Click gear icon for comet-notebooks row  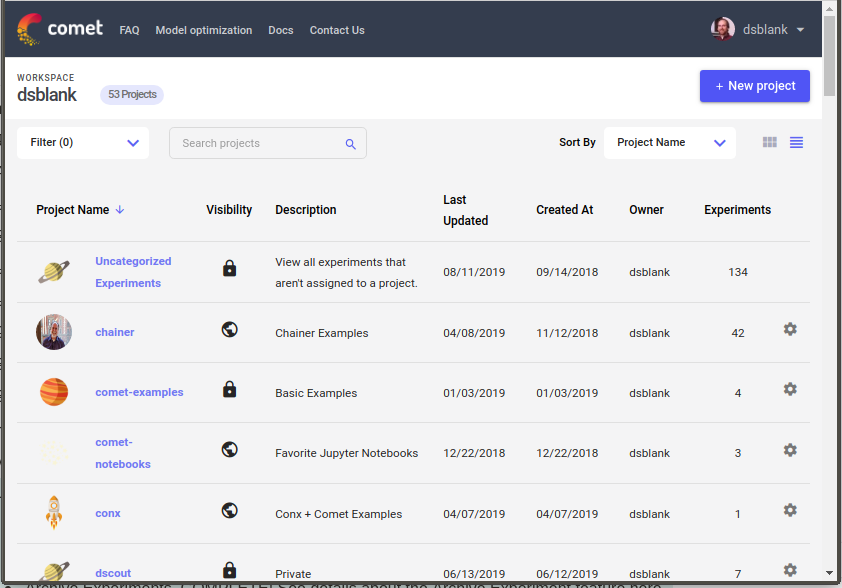789,450
